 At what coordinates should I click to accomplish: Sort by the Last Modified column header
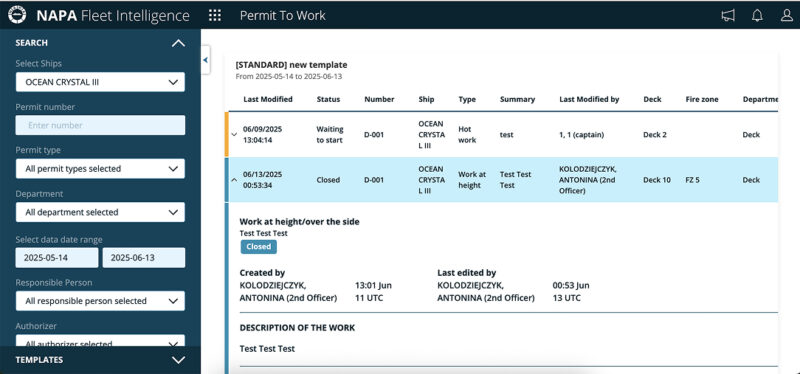click(268, 99)
